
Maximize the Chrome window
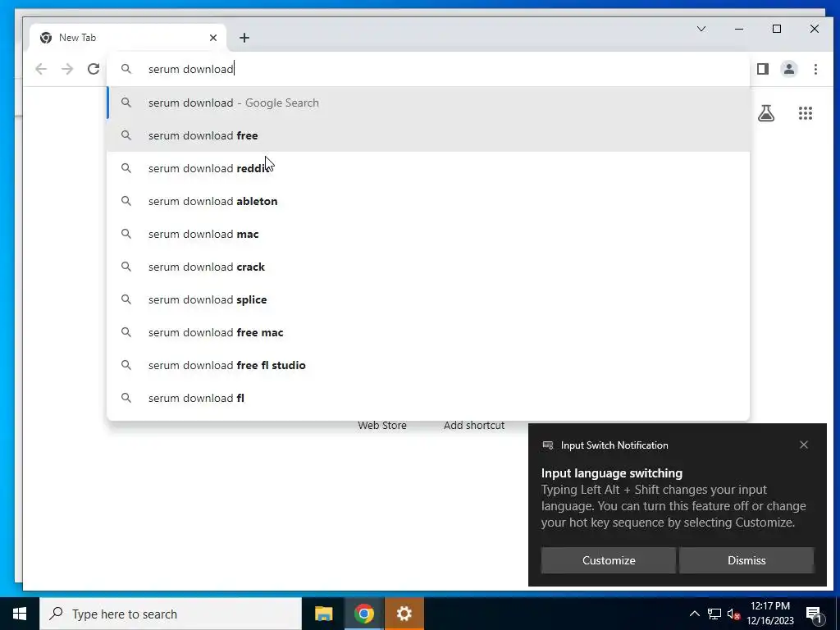point(777,29)
